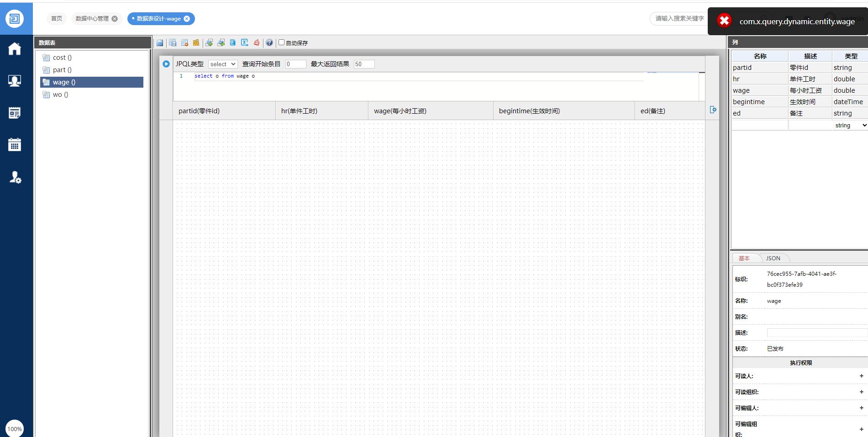This screenshot has width=868, height=437.
Task: Run the JPQL query play button
Action: click(166, 64)
